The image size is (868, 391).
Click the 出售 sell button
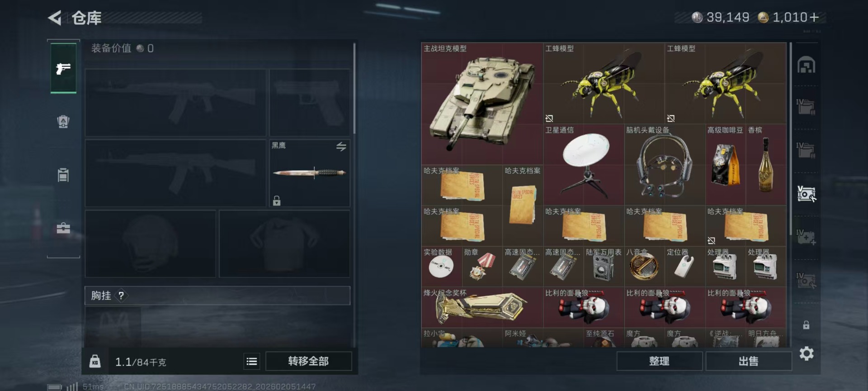[749, 361]
